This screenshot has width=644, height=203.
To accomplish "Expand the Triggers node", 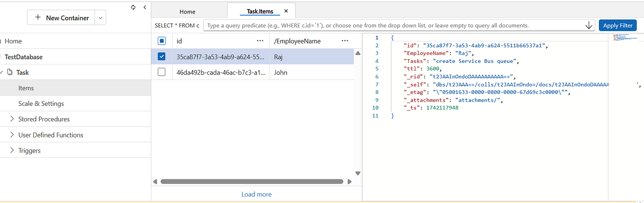I will (12, 150).
